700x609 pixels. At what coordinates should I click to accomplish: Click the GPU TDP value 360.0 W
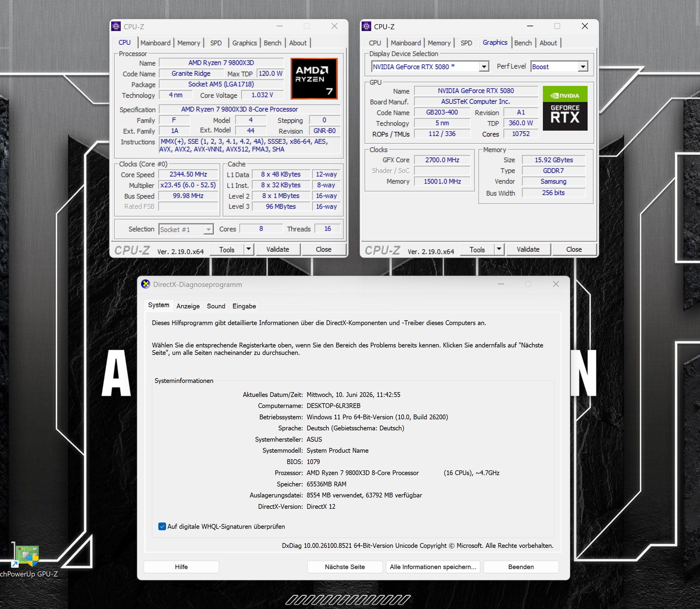[x=521, y=123]
